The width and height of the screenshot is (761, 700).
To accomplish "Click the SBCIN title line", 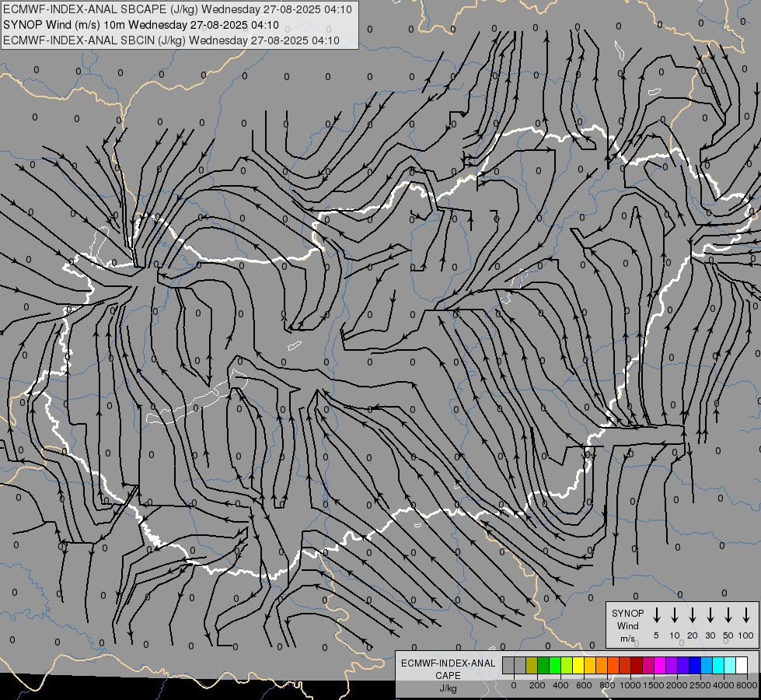I will [171, 40].
